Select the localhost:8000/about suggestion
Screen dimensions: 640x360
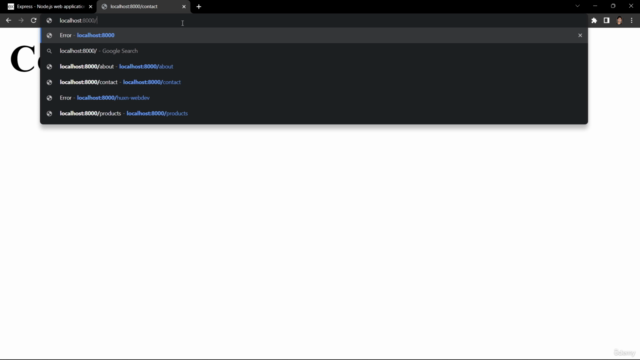coord(314,67)
